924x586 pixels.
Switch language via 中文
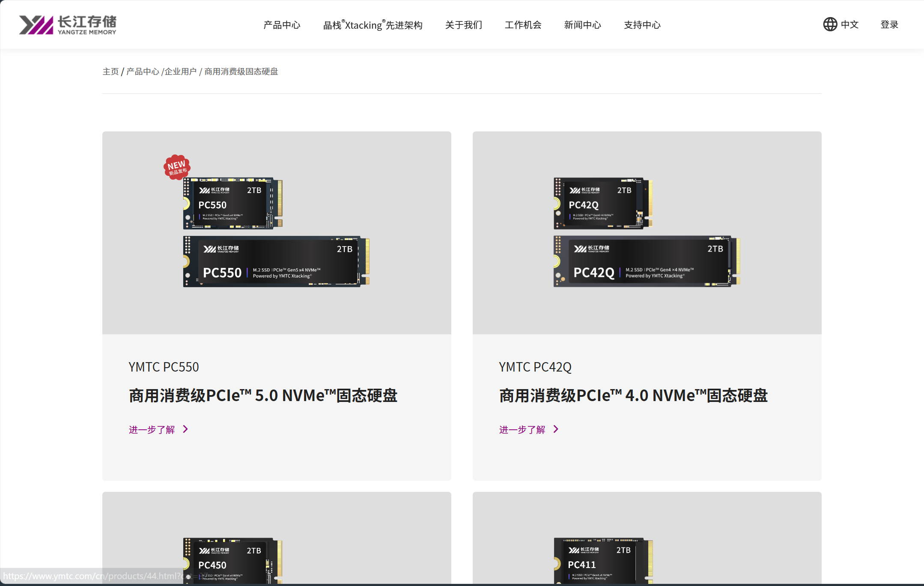click(849, 24)
